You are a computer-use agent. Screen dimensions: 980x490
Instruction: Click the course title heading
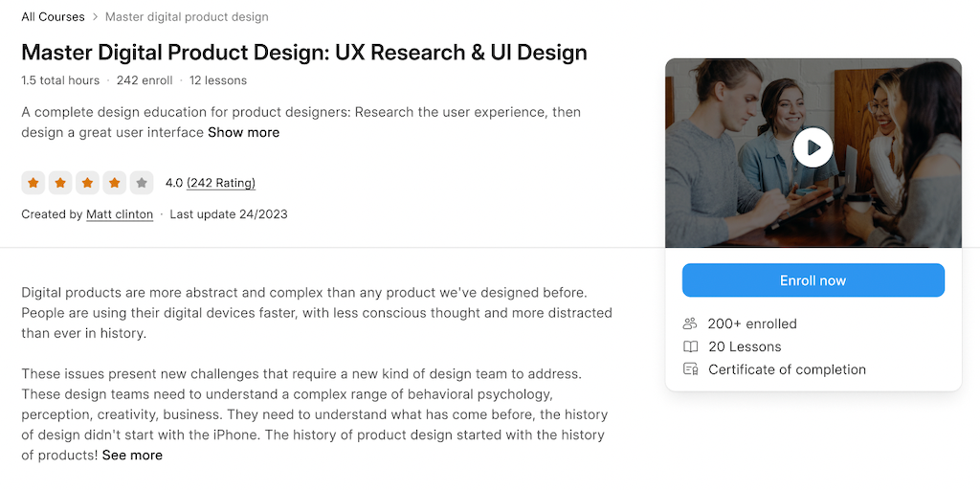coord(304,52)
